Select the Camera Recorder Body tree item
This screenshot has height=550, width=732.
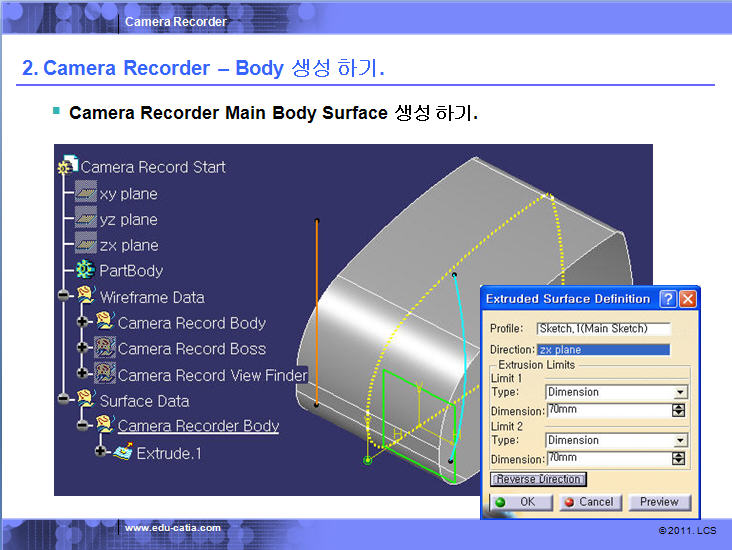tap(198, 427)
